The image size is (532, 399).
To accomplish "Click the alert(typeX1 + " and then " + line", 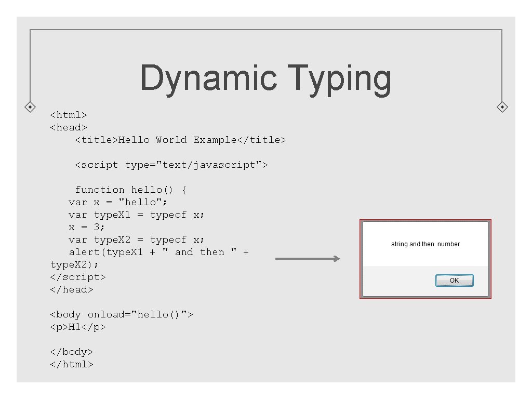I will click(x=159, y=252).
